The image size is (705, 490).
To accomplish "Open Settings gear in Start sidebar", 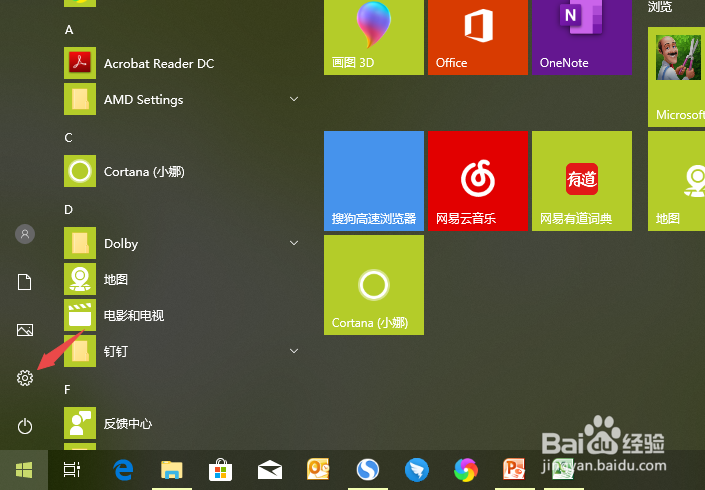I will click(x=25, y=378).
